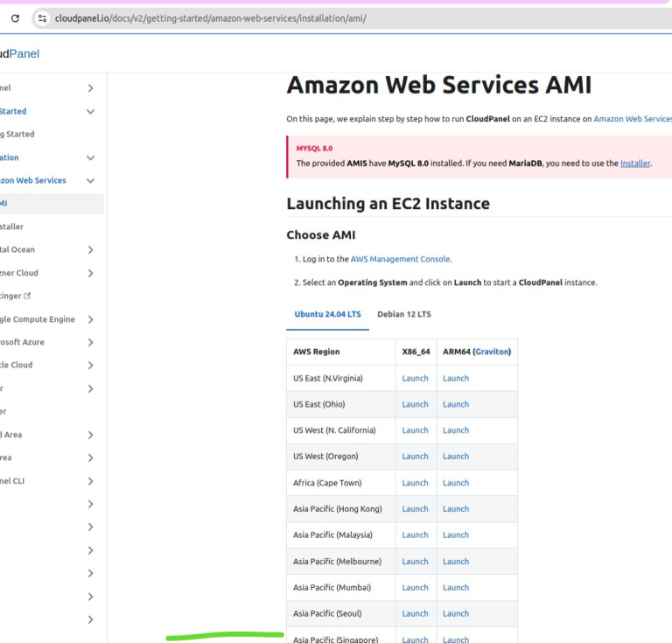Click the CloudPanel logo in header
The height and width of the screenshot is (643, 672).
pos(17,54)
